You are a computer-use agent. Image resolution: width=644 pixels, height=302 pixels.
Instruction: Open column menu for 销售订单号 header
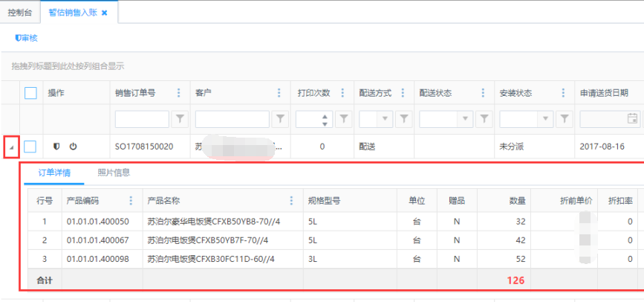[x=179, y=93]
